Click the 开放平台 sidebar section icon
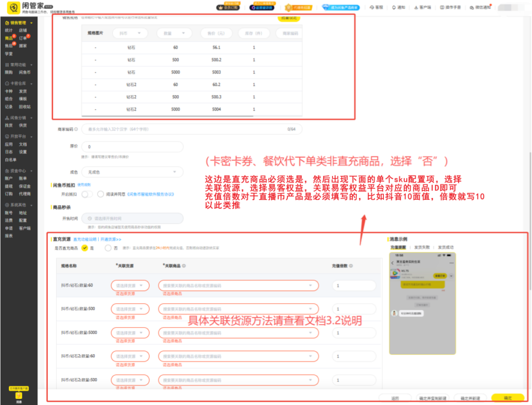The image size is (532, 405). point(7,137)
